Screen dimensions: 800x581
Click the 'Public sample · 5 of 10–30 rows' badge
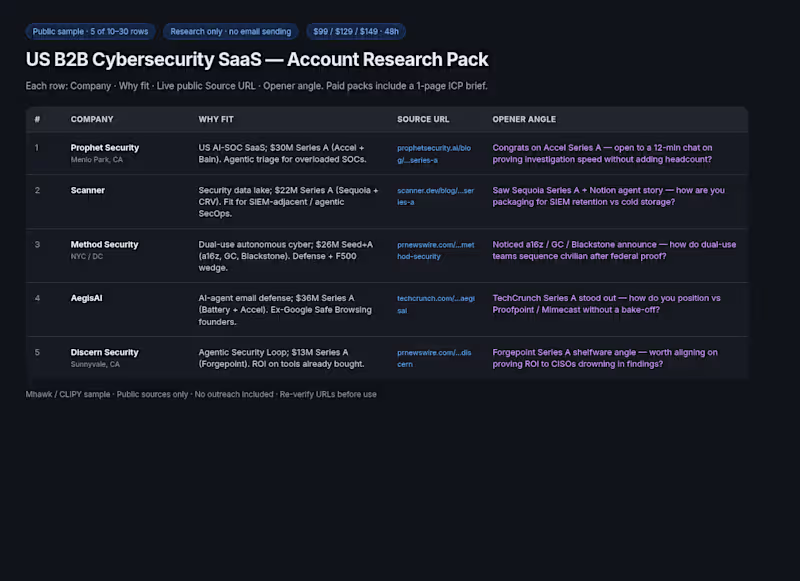click(x=90, y=32)
